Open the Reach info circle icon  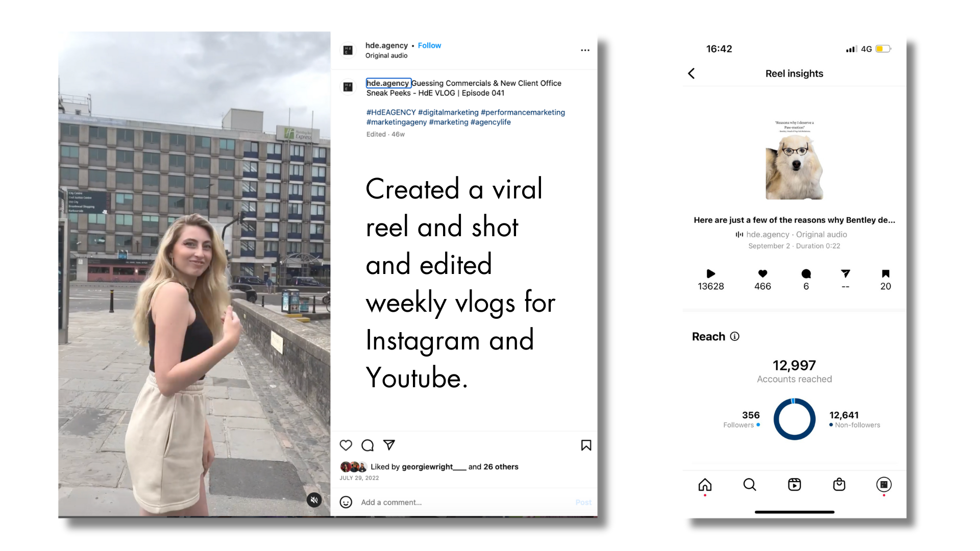pos(734,336)
